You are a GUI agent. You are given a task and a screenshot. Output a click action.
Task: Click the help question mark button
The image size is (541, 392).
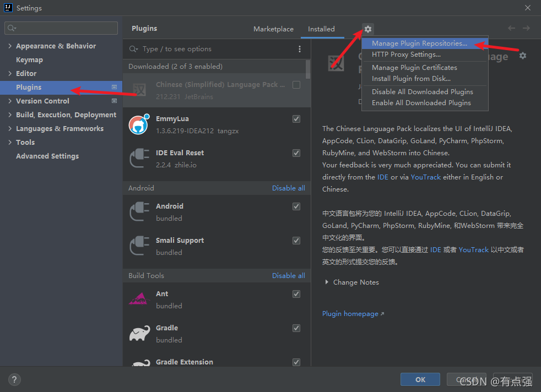coord(14,379)
